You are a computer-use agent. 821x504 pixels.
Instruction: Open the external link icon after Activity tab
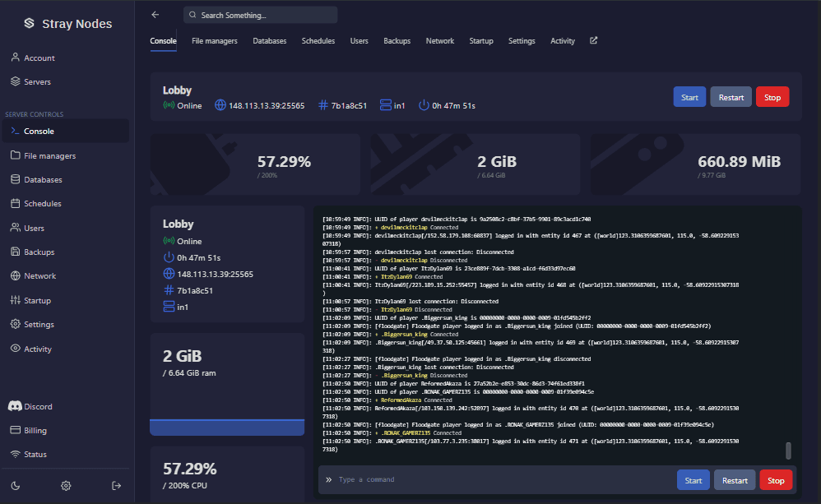click(x=594, y=40)
